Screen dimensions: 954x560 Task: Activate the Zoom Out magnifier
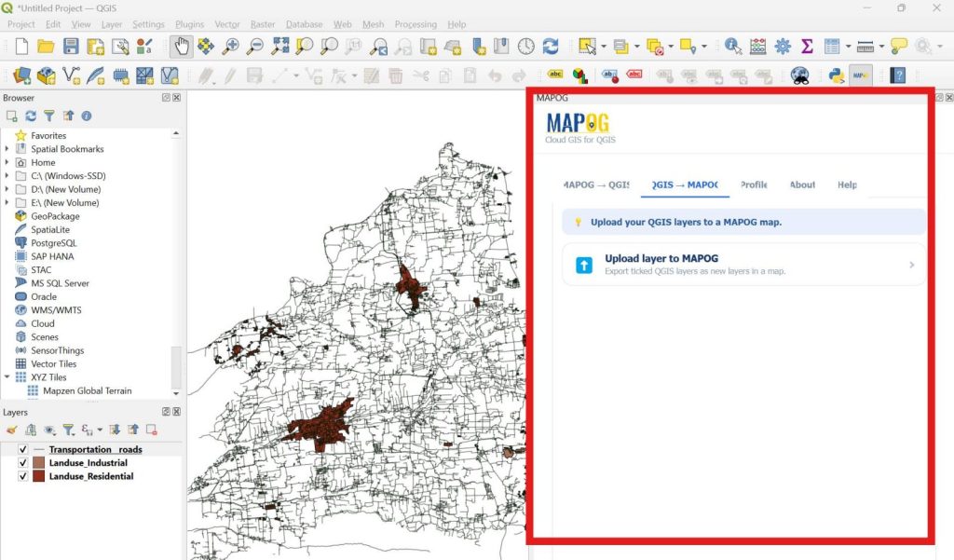(255, 47)
